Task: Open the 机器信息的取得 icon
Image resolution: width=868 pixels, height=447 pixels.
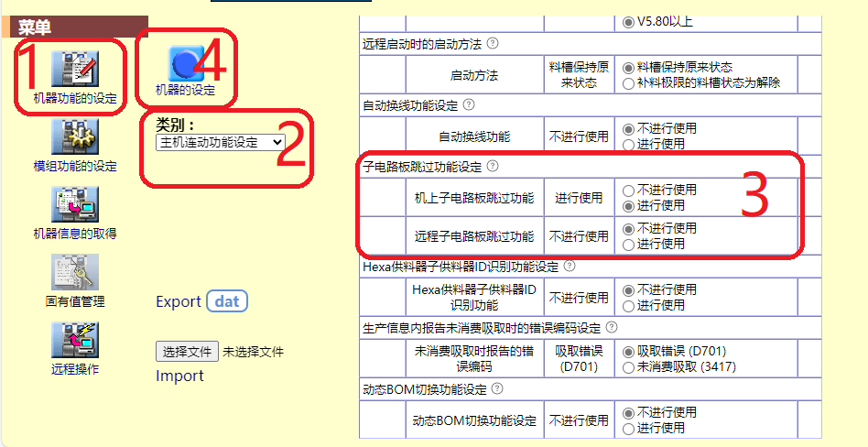Action: [74, 204]
